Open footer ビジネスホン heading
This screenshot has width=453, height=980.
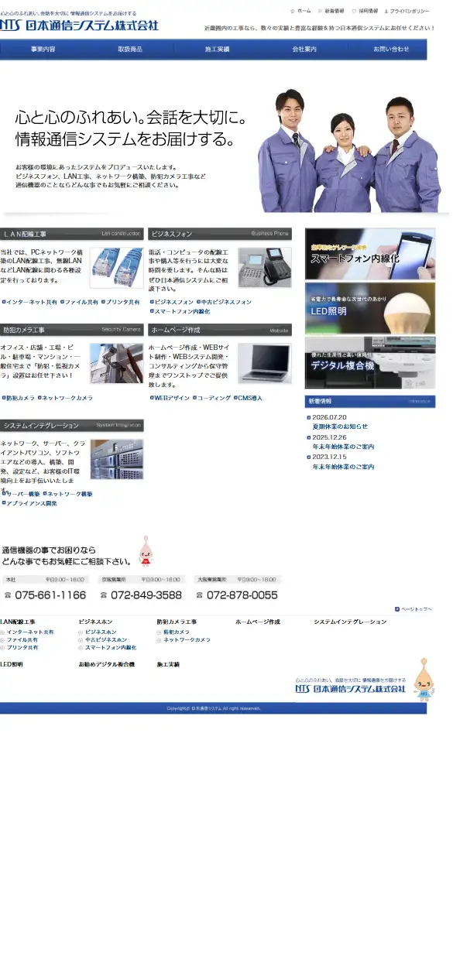(x=95, y=622)
